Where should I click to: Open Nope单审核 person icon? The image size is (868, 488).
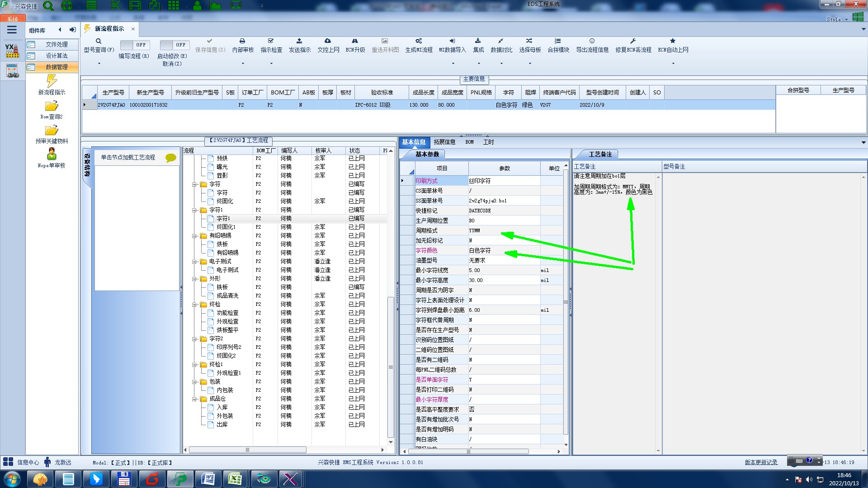click(x=52, y=154)
